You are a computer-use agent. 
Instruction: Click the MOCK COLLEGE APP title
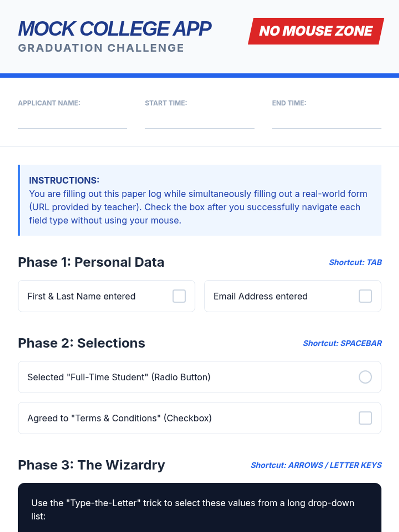coord(115,29)
